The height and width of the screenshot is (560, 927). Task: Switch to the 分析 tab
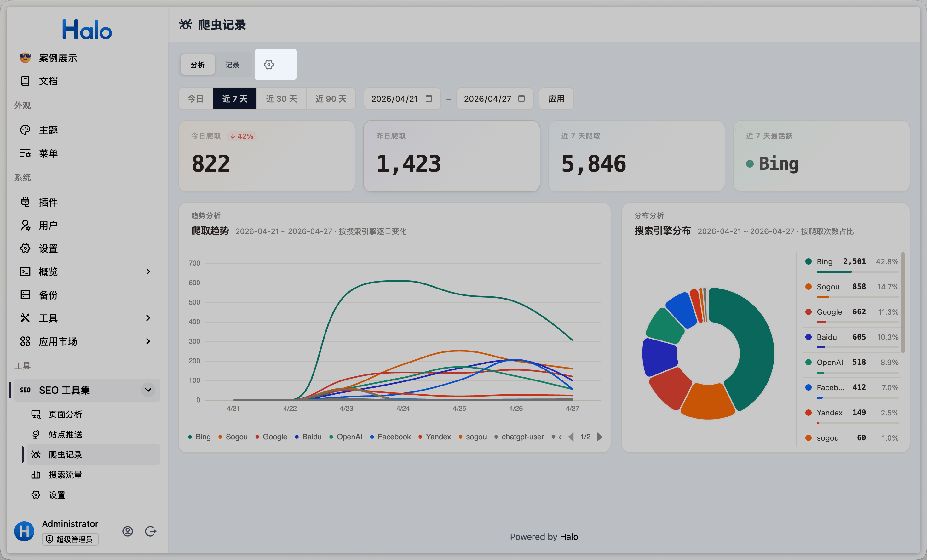198,65
